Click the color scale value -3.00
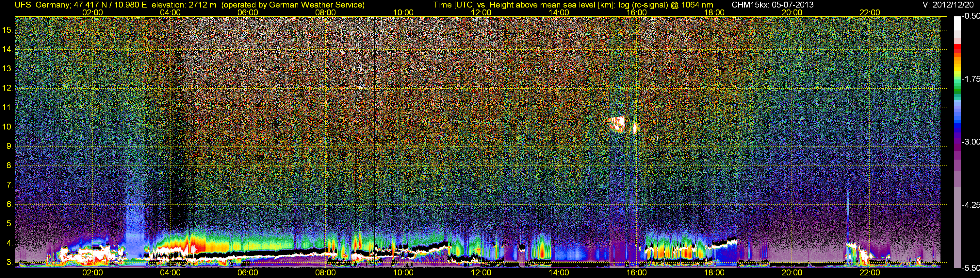This screenshot has width=980, height=278. point(971,142)
